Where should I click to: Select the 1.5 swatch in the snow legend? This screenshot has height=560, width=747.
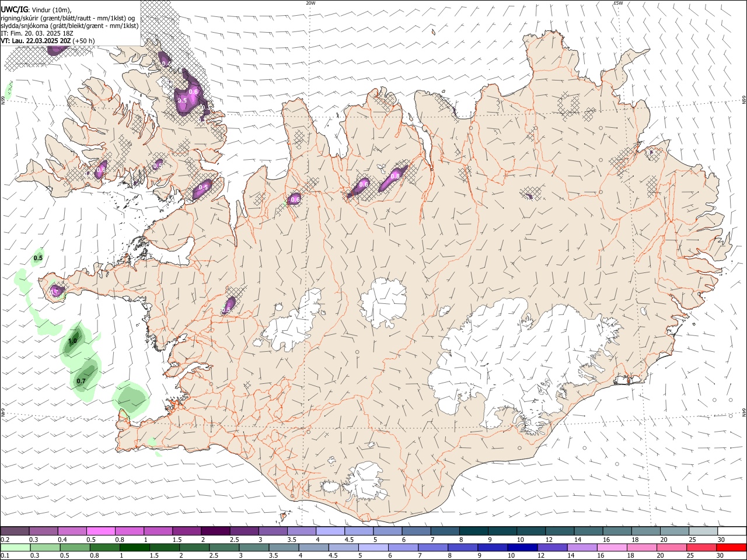click(x=186, y=531)
